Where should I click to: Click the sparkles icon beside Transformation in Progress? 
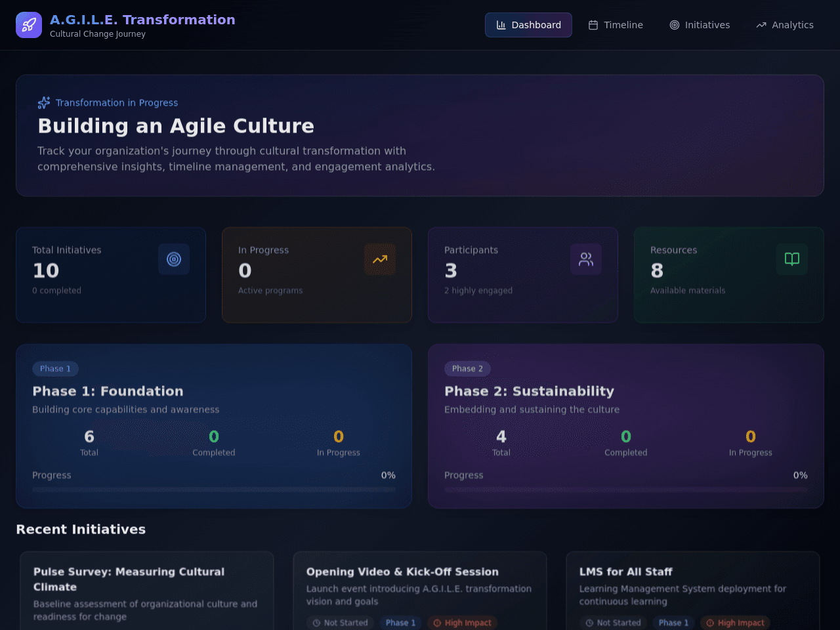coord(44,102)
